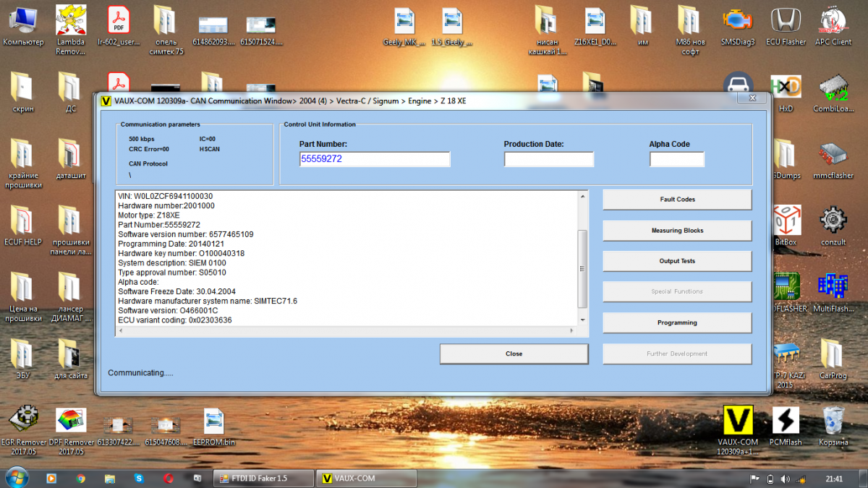This screenshot has height=488, width=868.
Task: Open the HxD hex editor desktop icon
Action: click(786, 90)
